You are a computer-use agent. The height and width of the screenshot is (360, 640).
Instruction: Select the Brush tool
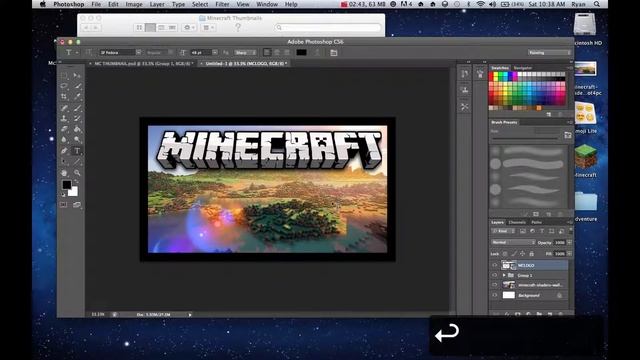point(77,108)
